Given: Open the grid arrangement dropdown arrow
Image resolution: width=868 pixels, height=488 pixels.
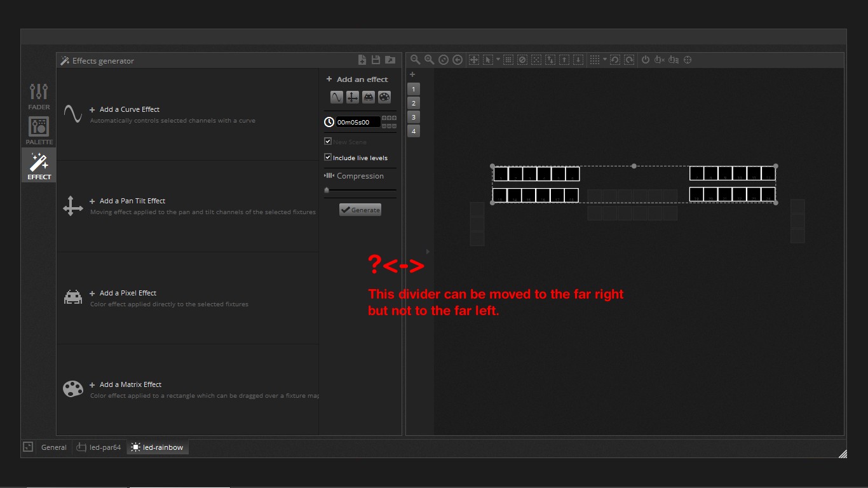Looking at the screenshot, I should pyautogui.click(x=605, y=59).
